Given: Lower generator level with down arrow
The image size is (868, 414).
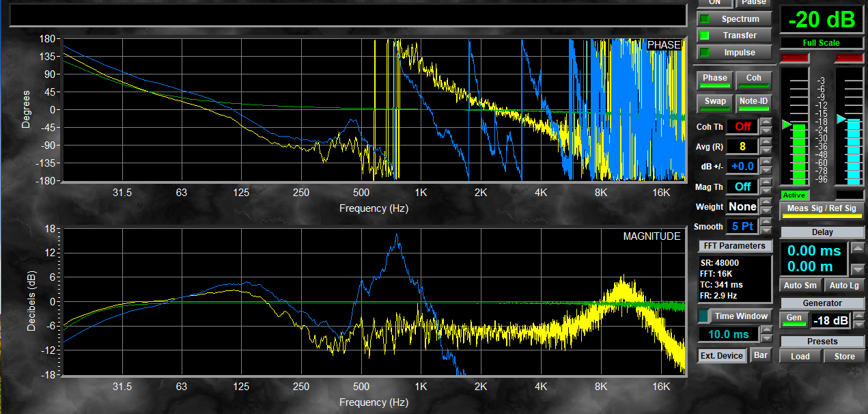Looking at the screenshot, I should pyautogui.click(x=858, y=325).
